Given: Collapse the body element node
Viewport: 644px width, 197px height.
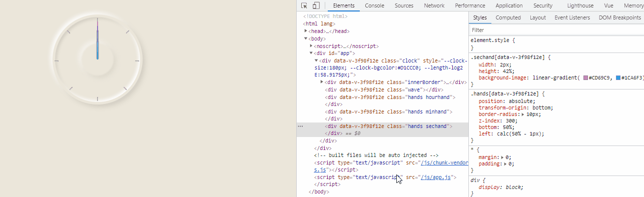Looking at the screenshot, I should tap(306, 38).
